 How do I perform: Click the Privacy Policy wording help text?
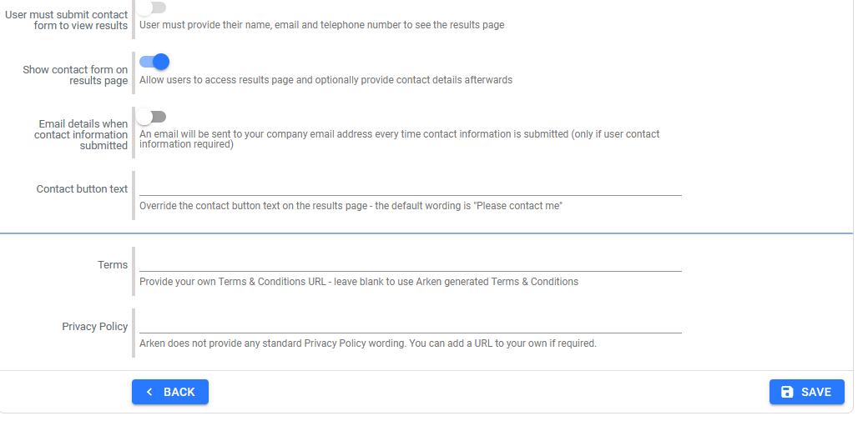point(368,343)
